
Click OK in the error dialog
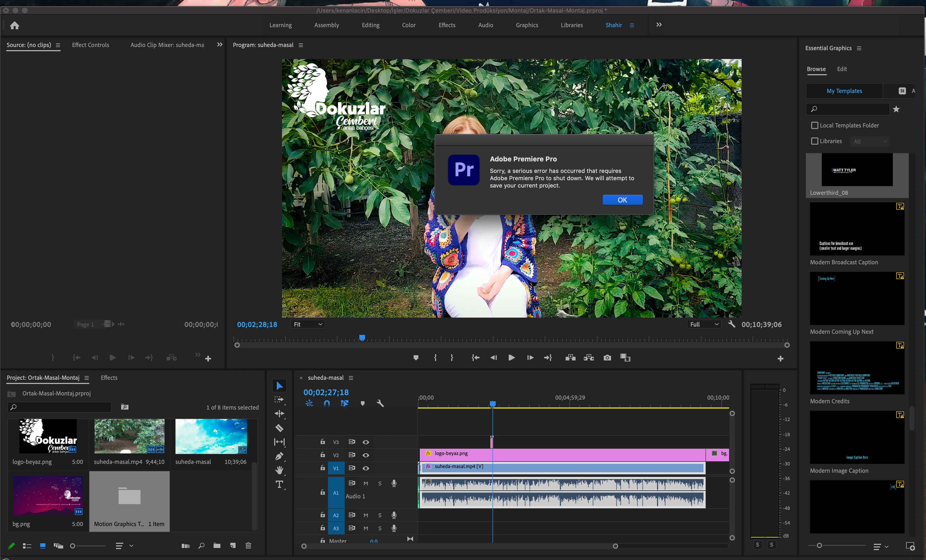pos(622,200)
